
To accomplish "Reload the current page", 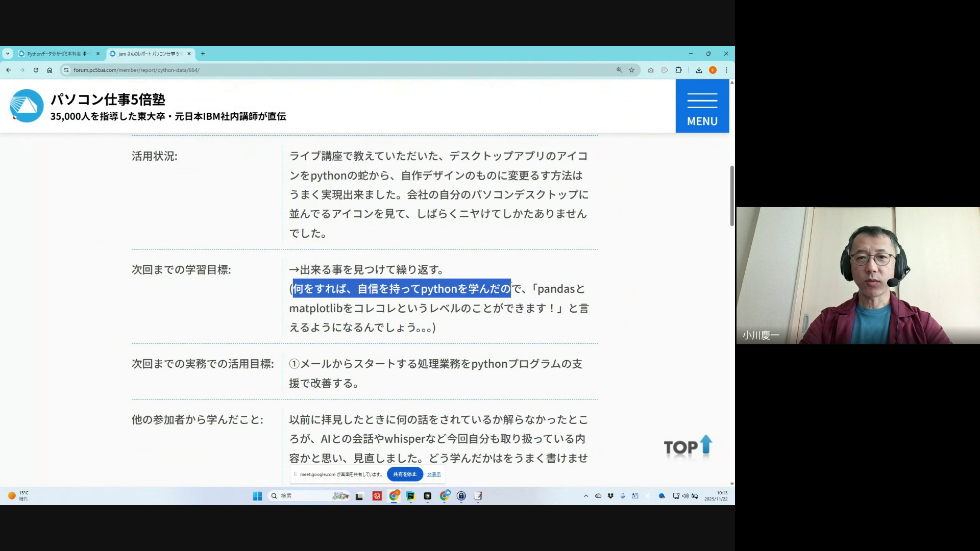I will 36,70.
